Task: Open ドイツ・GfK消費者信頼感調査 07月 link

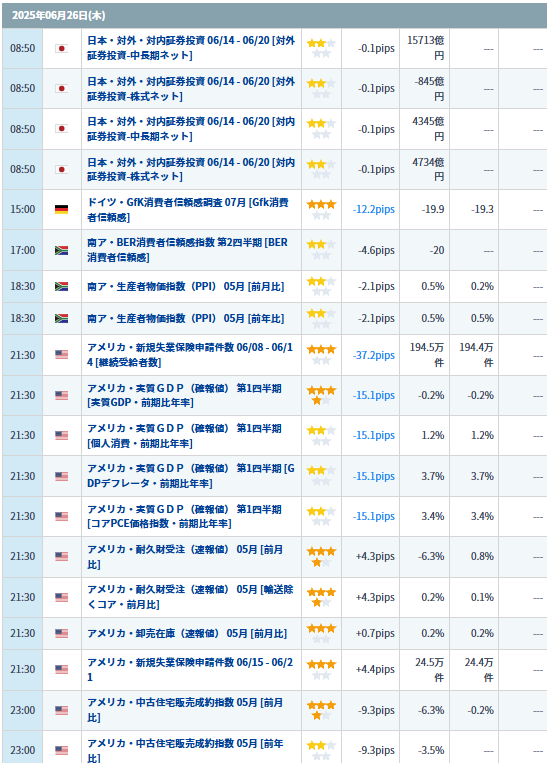Action: (x=188, y=209)
